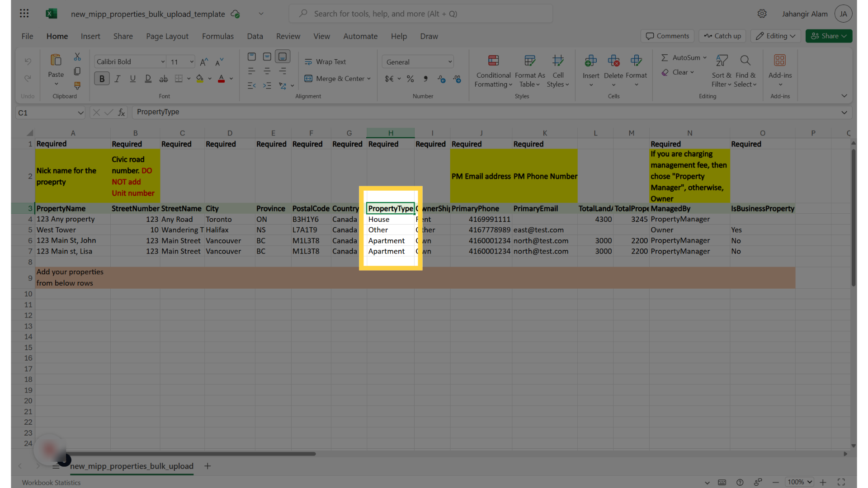This screenshot has height=488, width=868.
Task: Click the Share button
Action: (x=828, y=36)
